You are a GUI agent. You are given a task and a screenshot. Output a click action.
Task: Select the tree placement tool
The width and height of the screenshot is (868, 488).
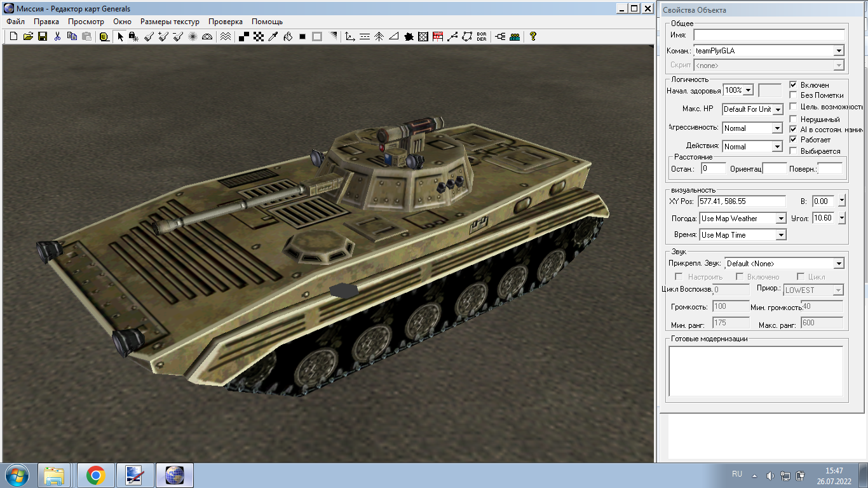[379, 36]
